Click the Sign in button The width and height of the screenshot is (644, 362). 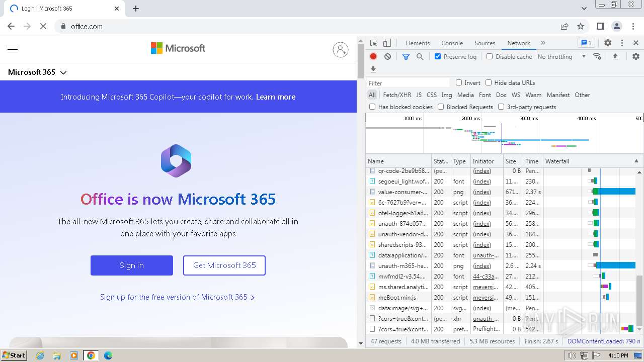click(x=132, y=265)
